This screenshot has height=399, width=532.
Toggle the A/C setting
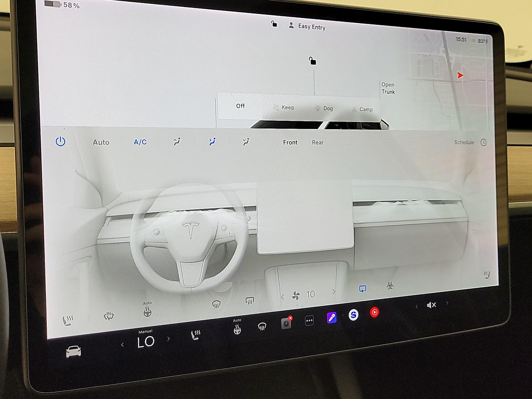[140, 142]
